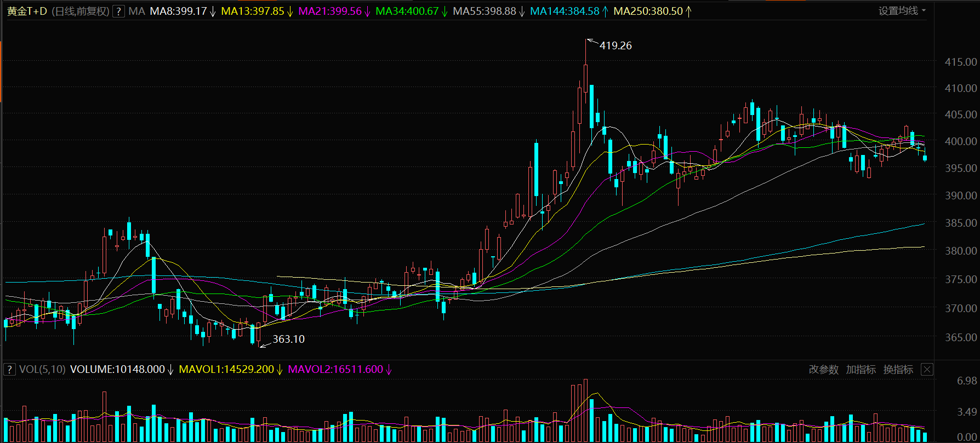Viewport: 980px width, 443px height.
Task: Select the MA144:384.58 moving average label
Action: [565, 11]
